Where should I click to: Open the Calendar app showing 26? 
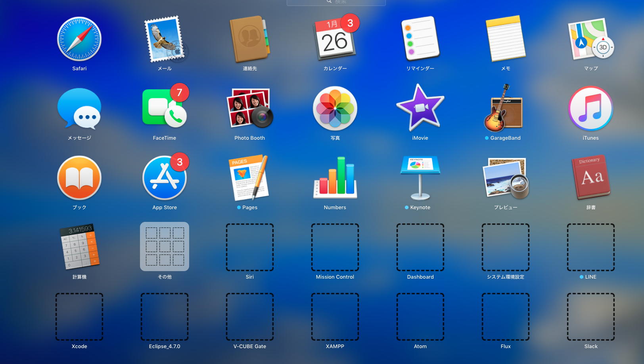335,39
